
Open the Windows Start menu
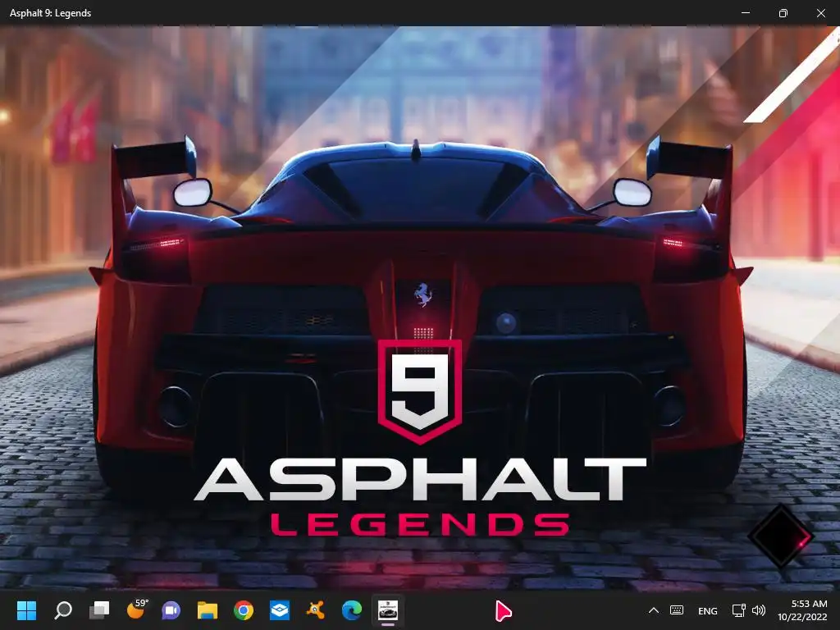26,610
